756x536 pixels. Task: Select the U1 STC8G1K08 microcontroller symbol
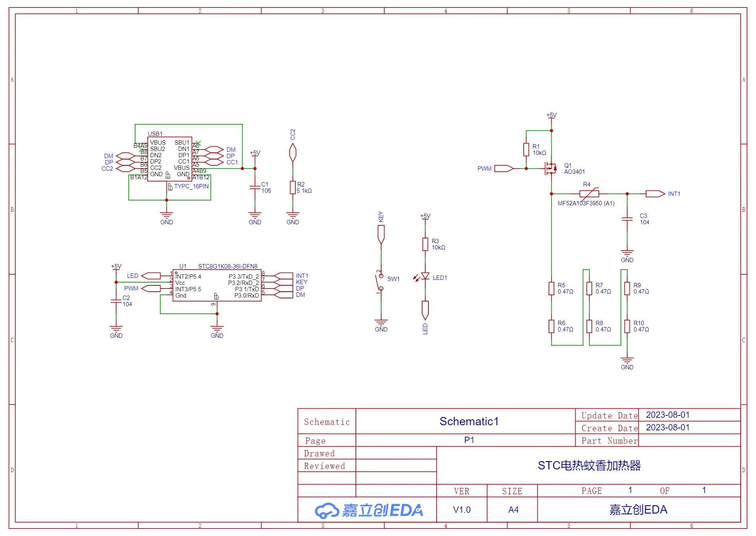tap(217, 286)
